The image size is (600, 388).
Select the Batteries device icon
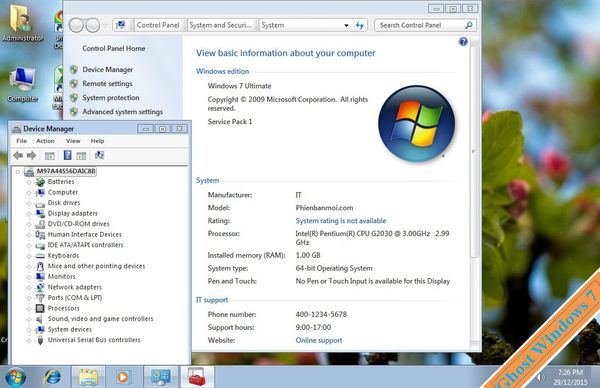(40, 182)
